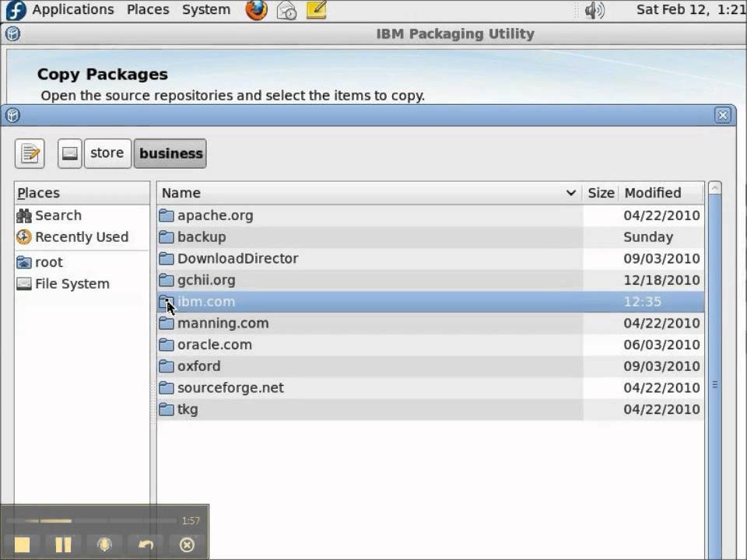Select the gchii.org folder name
The height and width of the screenshot is (560, 747).
tap(207, 281)
